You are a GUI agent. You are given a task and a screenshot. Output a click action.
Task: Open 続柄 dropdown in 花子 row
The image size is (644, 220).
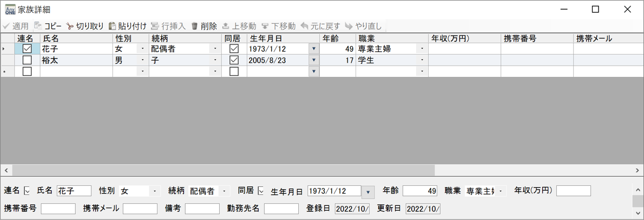click(x=215, y=49)
